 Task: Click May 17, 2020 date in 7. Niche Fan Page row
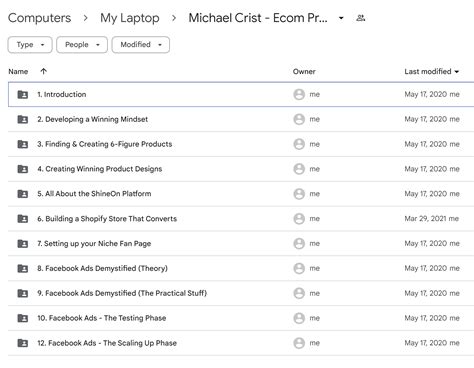[426, 244]
